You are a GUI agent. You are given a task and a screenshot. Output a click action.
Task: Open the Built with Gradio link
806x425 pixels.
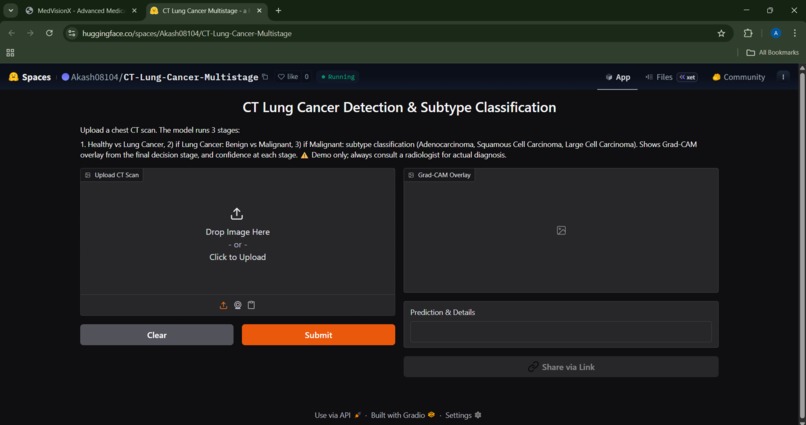(x=403, y=415)
